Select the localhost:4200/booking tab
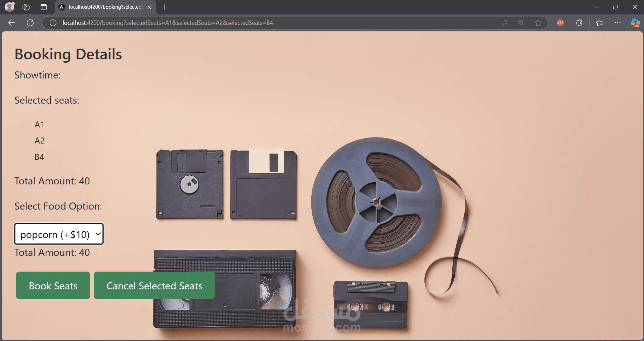The image size is (644, 341). (105, 7)
